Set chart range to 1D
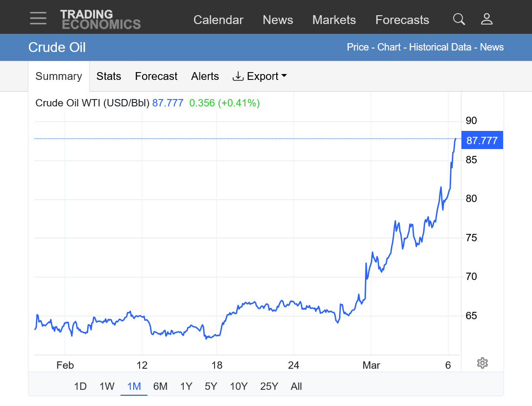Image resolution: width=532 pixels, height=406 pixels. [80, 386]
